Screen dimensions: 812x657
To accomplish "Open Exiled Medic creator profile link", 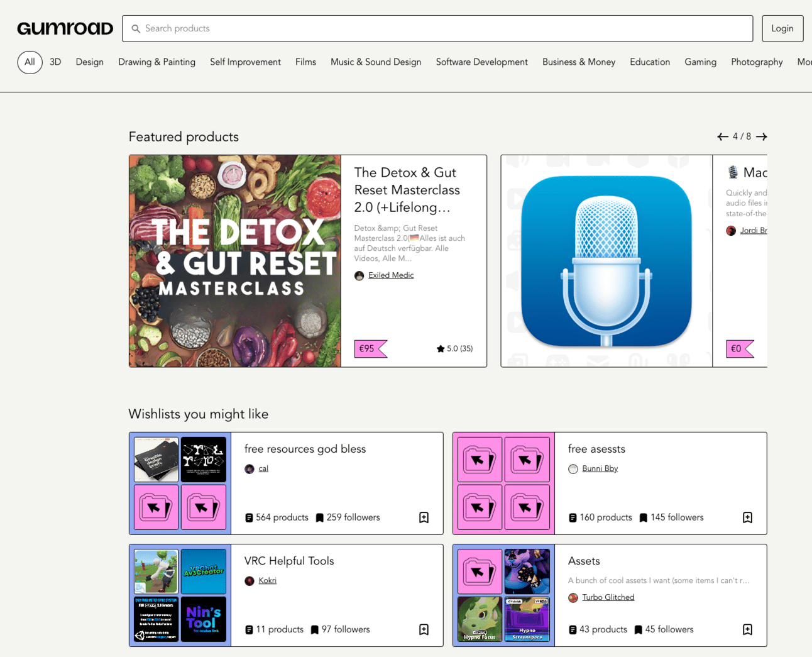I will pos(391,275).
